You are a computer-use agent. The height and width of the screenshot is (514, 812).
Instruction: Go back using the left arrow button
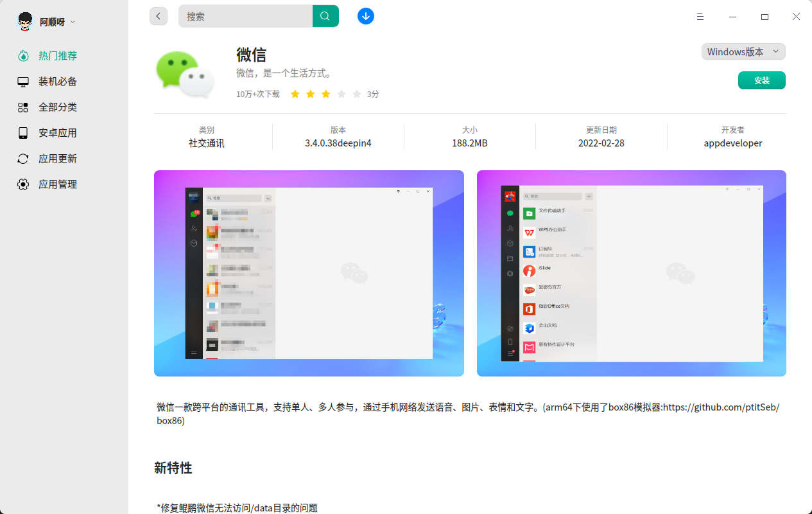(x=159, y=15)
